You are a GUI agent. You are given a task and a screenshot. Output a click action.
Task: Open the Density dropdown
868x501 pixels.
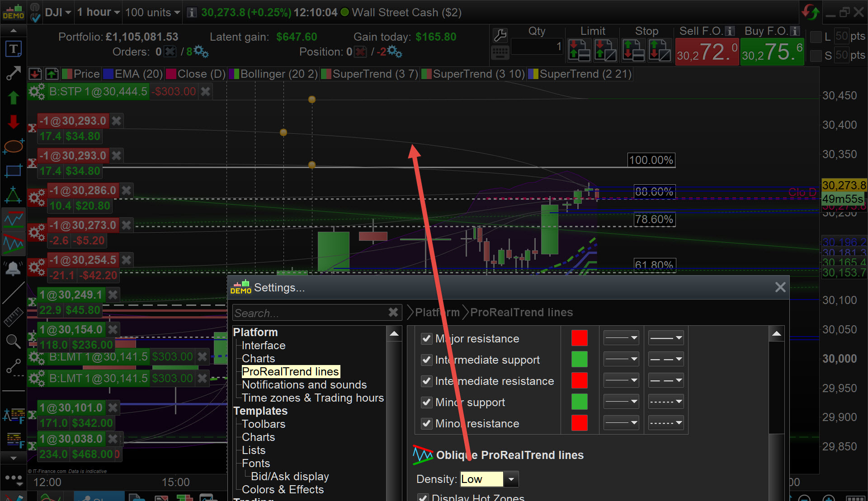pos(511,479)
